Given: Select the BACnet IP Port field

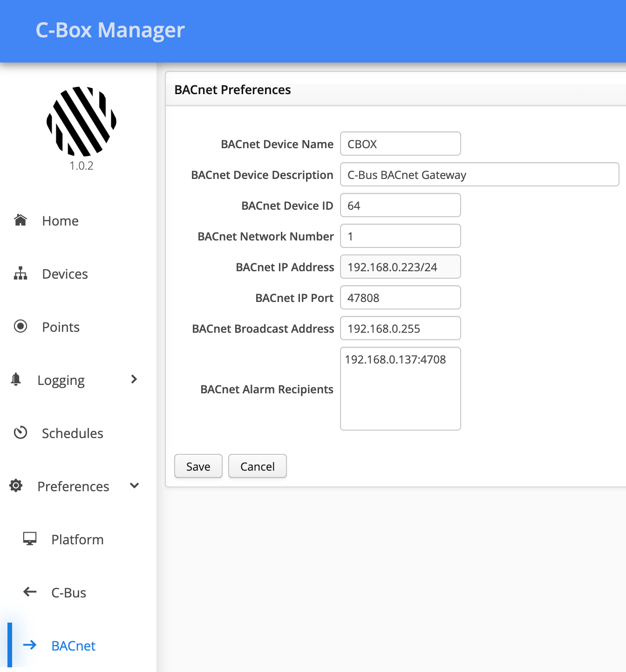Looking at the screenshot, I should coord(400,298).
